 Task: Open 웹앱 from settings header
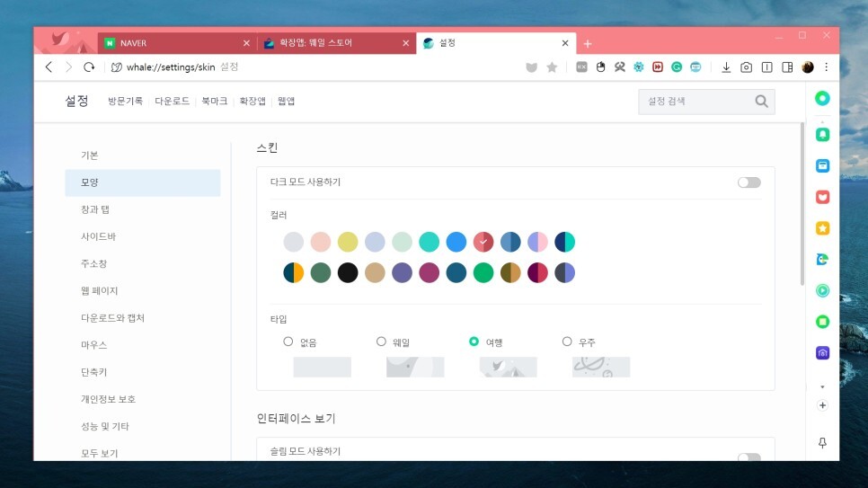point(287,101)
